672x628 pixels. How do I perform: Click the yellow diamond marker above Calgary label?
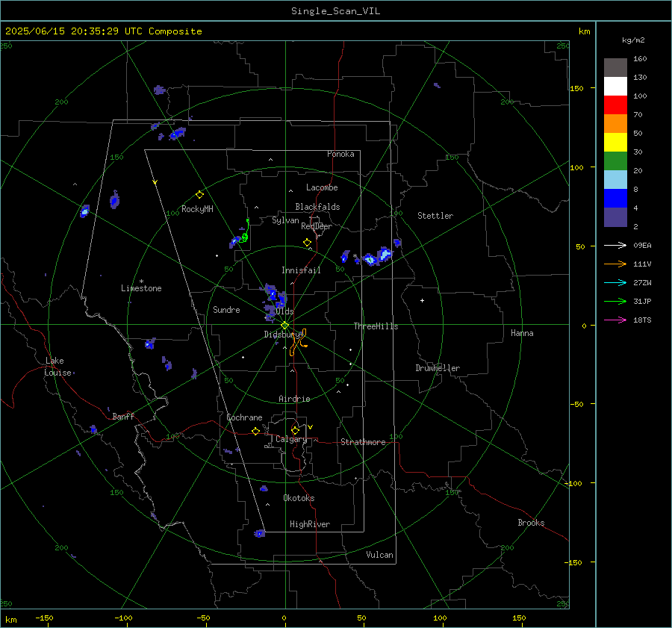point(295,430)
